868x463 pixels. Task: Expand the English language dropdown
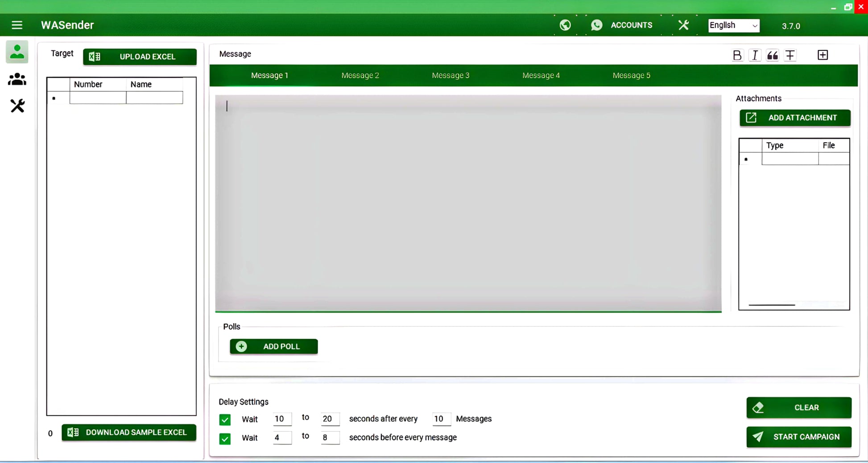[x=734, y=25]
